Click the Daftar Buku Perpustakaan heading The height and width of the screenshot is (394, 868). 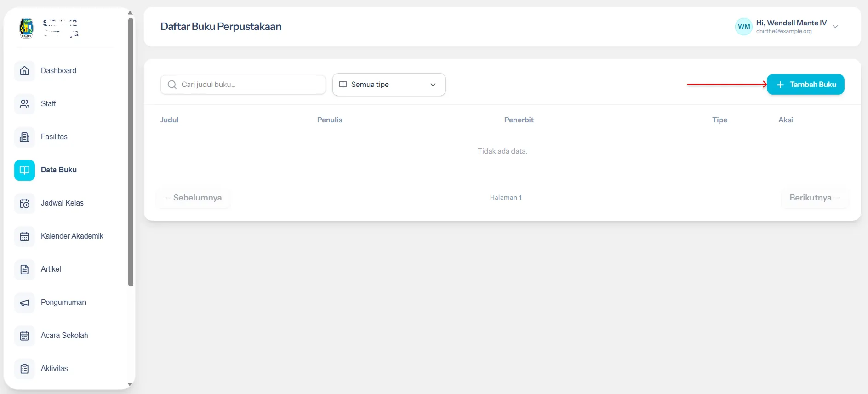click(221, 27)
